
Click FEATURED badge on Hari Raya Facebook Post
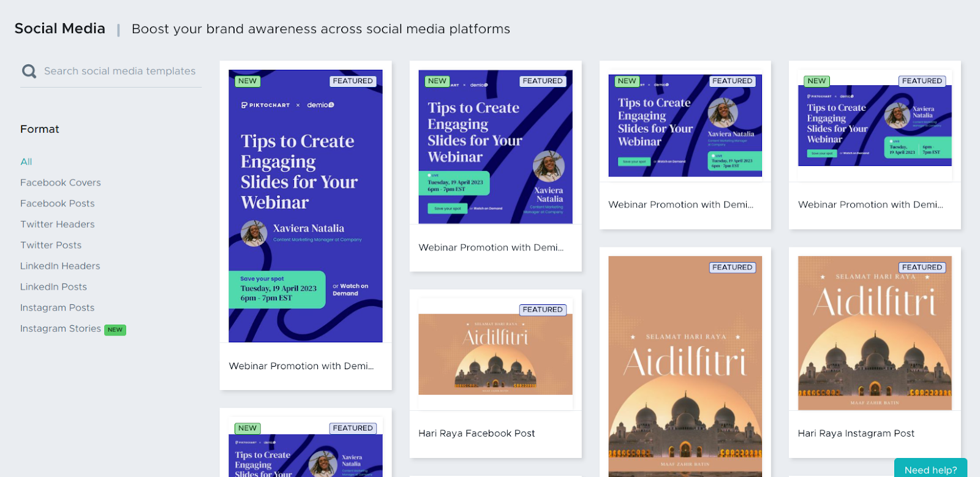(x=543, y=310)
